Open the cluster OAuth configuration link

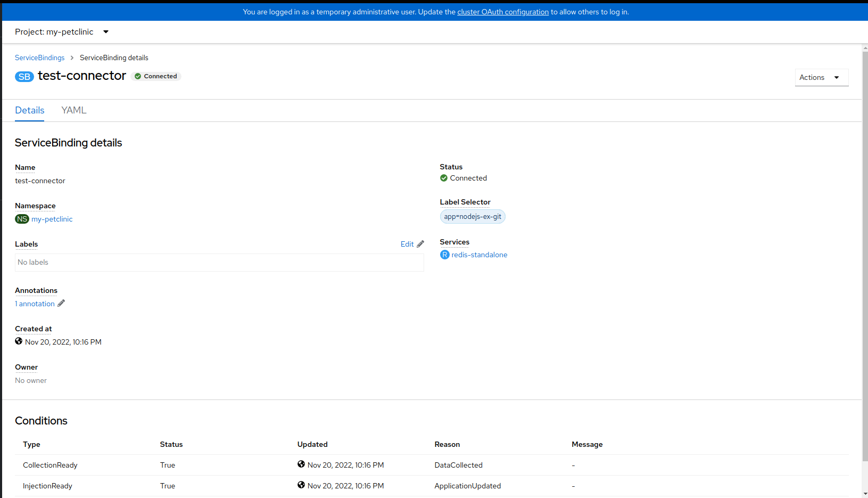[x=503, y=12]
